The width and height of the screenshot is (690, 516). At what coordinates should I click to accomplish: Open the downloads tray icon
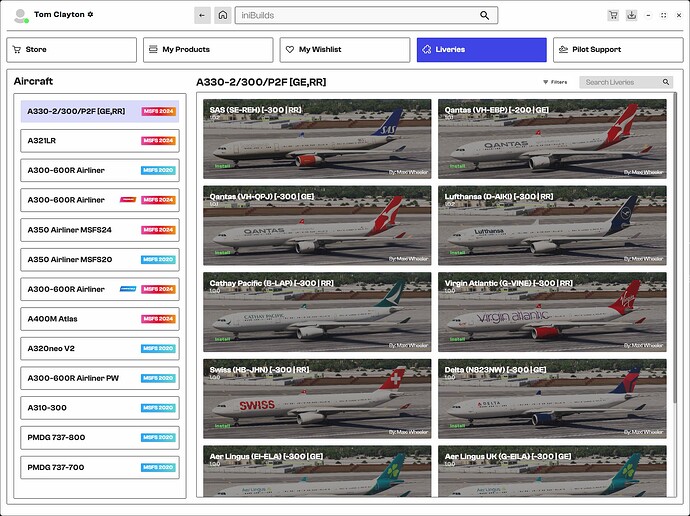tap(631, 15)
